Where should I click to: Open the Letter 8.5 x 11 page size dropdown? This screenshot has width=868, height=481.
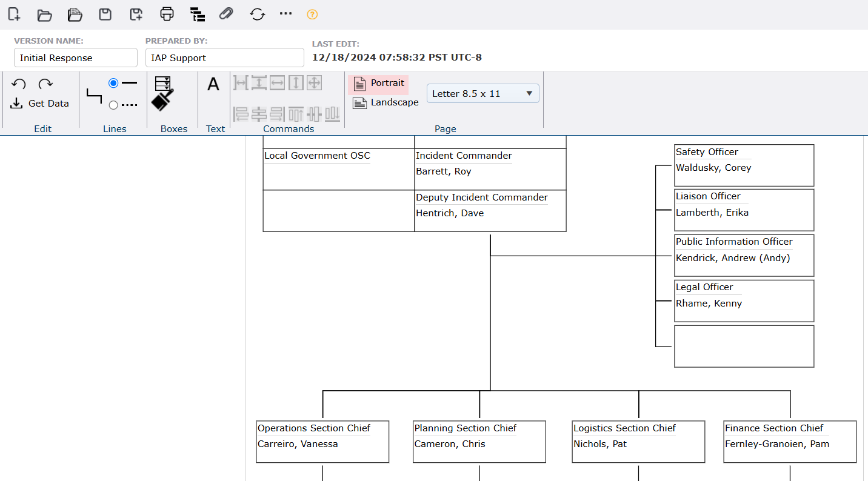tap(482, 94)
